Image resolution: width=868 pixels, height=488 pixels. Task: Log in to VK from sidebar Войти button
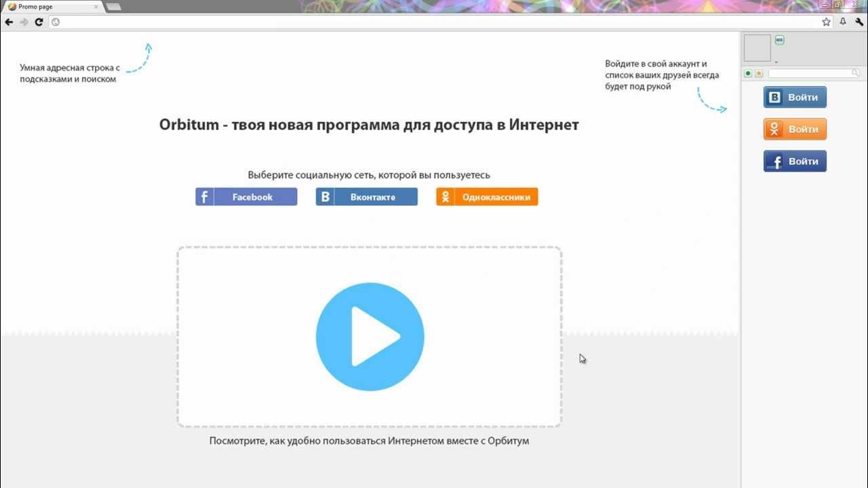click(795, 97)
